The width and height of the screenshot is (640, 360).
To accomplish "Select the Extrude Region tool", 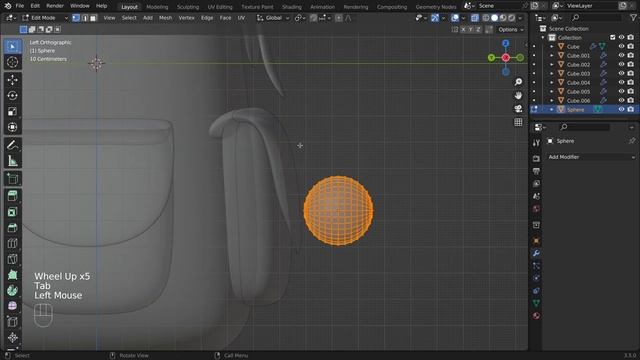I will coord(13,196).
